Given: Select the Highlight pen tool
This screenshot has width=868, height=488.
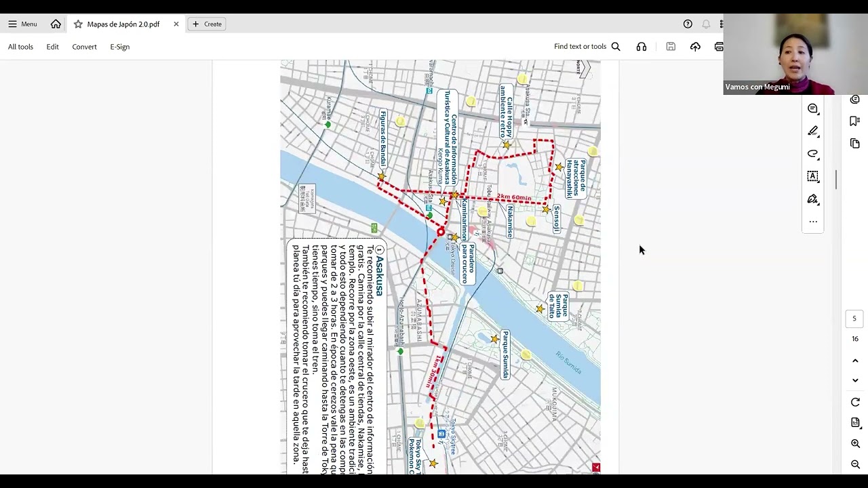Looking at the screenshot, I should point(813,131).
